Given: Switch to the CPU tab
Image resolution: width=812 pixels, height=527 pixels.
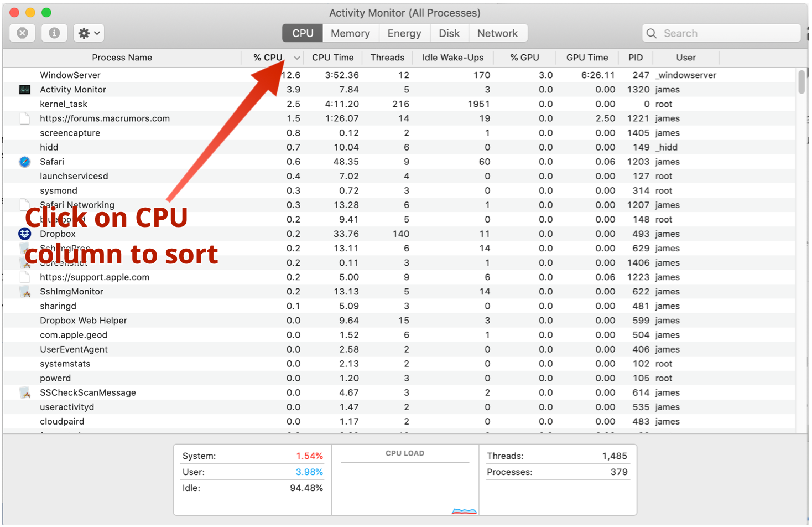Looking at the screenshot, I should pyautogui.click(x=303, y=33).
